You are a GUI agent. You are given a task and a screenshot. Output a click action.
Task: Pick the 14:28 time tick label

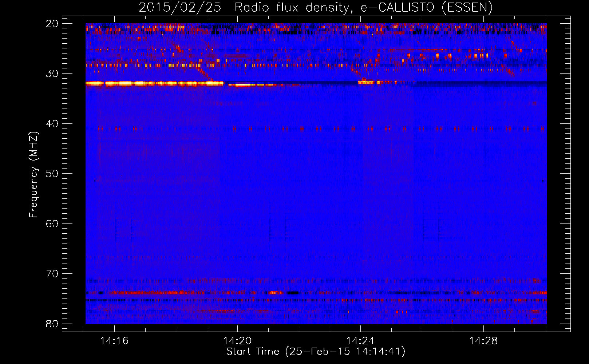[483, 341]
